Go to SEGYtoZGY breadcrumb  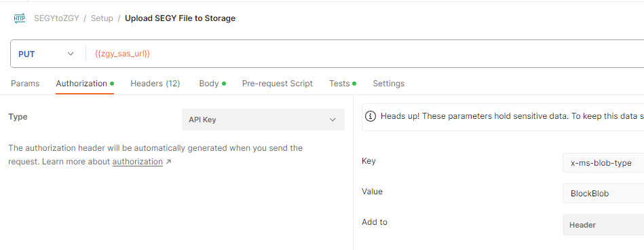click(57, 18)
